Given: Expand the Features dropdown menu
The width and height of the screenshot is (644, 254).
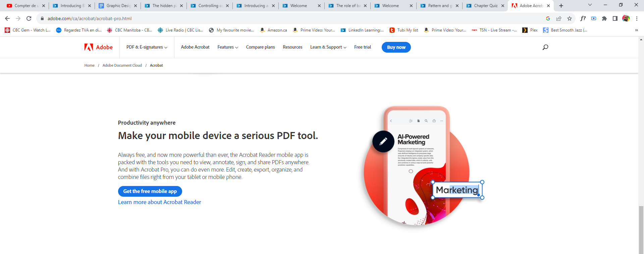Looking at the screenshot, I should (x=227, y=47).
